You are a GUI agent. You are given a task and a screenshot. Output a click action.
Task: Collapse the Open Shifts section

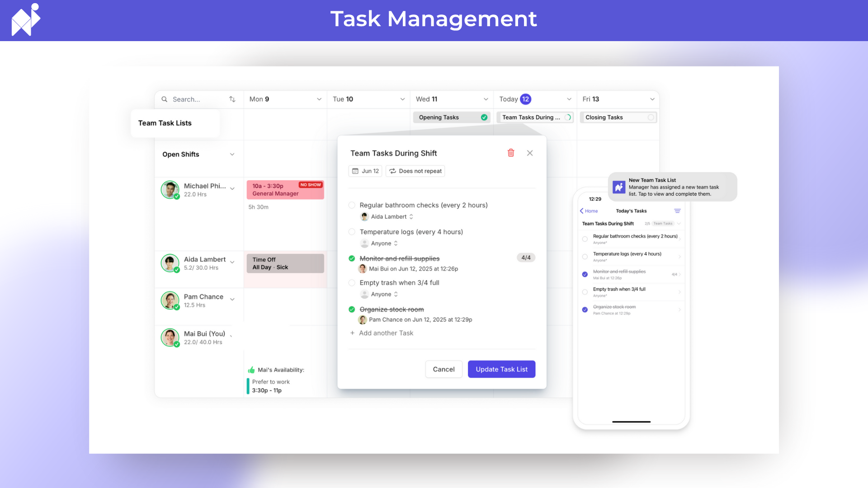[232, 154]
